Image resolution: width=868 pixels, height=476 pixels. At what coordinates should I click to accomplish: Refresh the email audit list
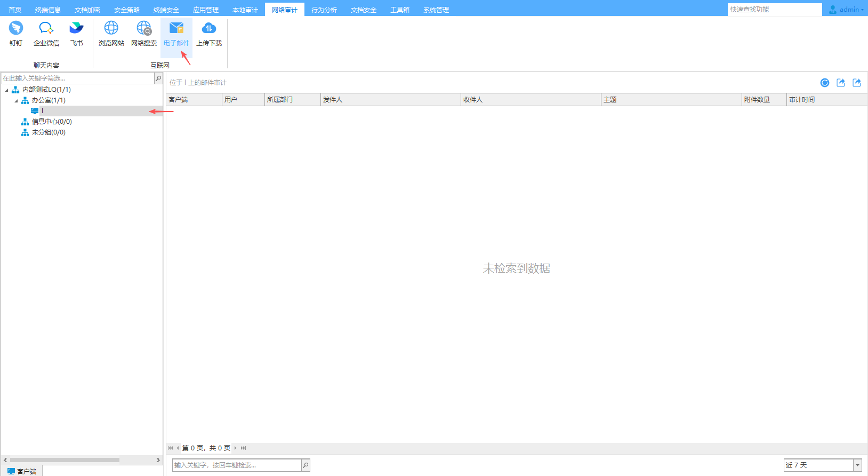pyautogui.click(x=825, y=83)
